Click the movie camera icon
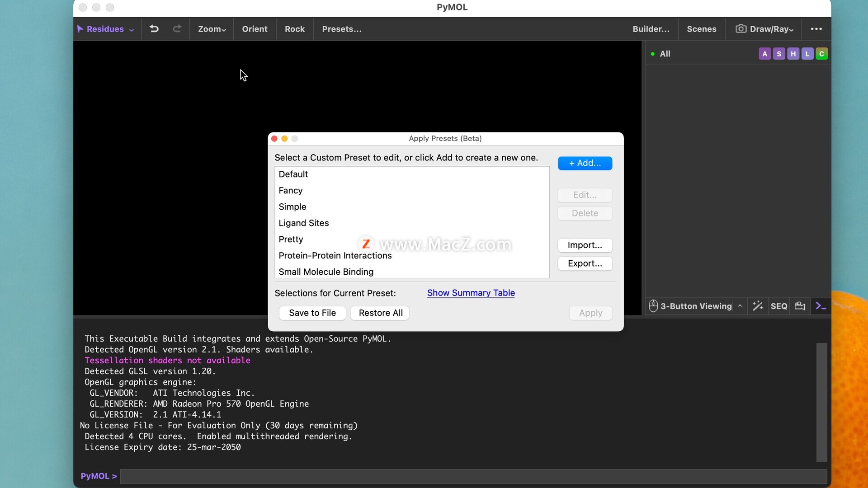Image resolution: width=868 pixels, height=488 pixels. (x=800, y=306)
